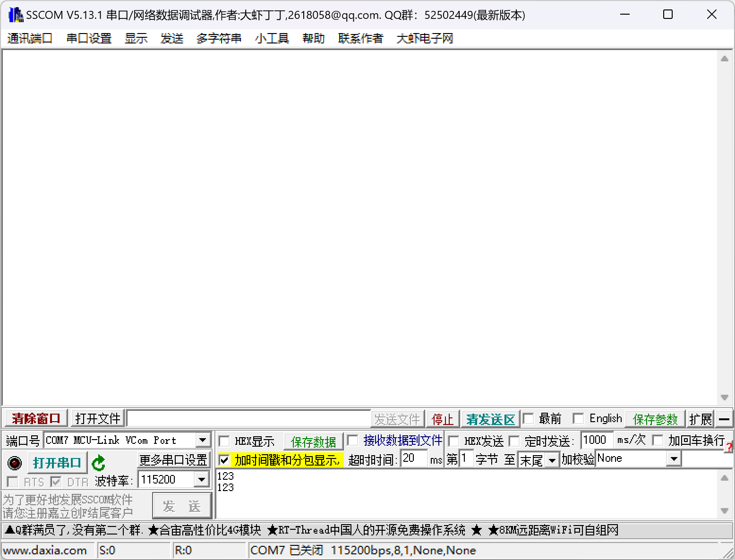Click the minus collapse button beside 扩展
Viewport: 735px width, 560px height.
pos(724,419)
